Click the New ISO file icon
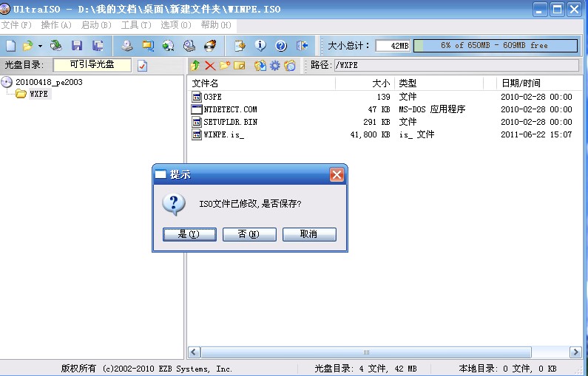This screenshot has height=376, width=588. click(x=11, y=46)
